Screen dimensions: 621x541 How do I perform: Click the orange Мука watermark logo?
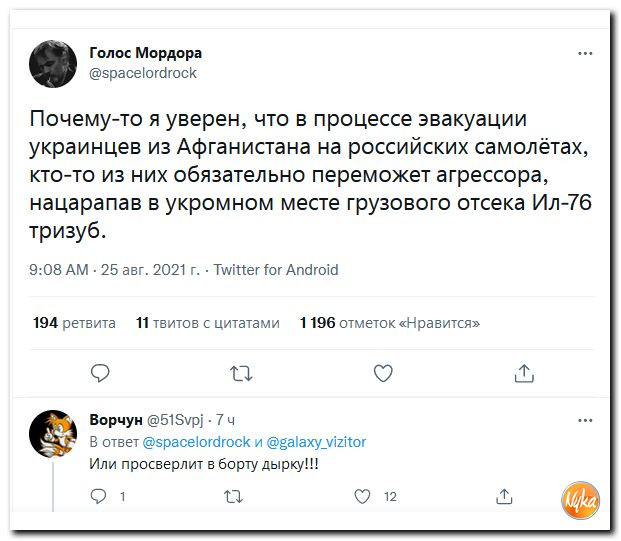pyautogui.click(x=581, y=496)
